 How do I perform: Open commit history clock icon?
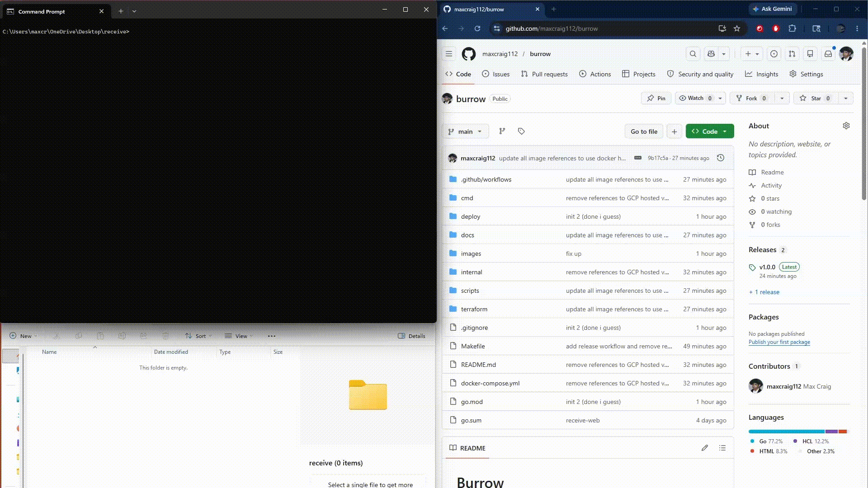[x=721, y=158]
